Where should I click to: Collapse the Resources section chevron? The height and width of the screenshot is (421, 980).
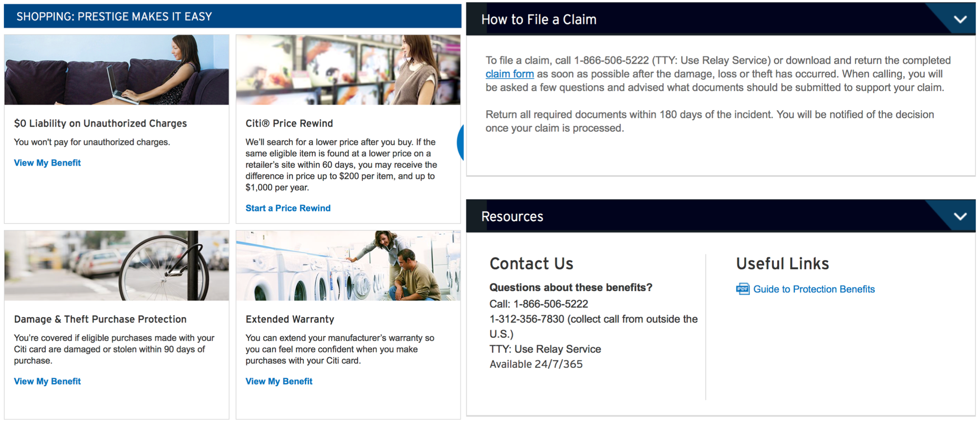[960, 216]
